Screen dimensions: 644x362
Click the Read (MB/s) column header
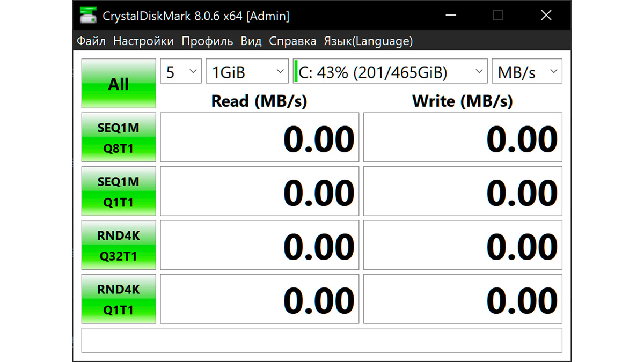click(259, 101)
